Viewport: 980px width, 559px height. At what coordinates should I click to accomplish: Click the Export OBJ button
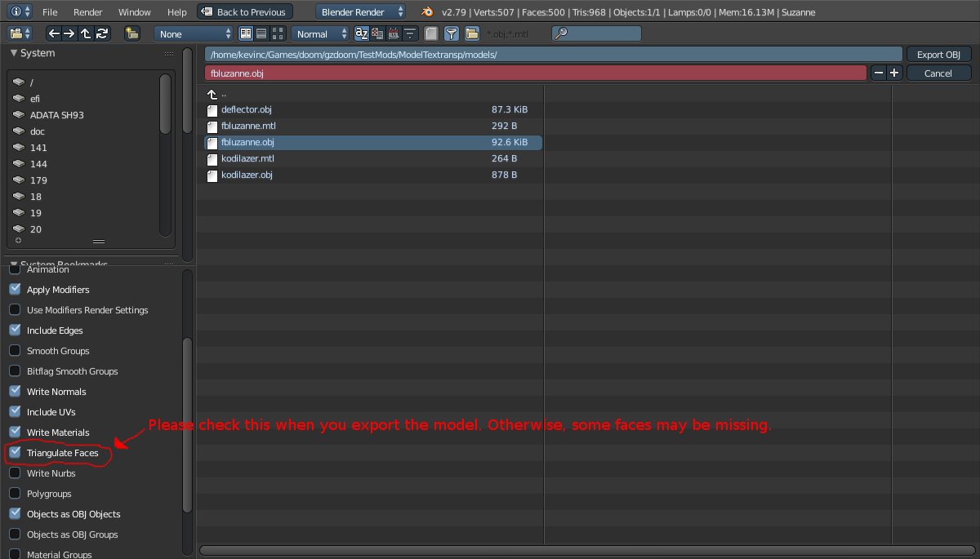point(938,54)
